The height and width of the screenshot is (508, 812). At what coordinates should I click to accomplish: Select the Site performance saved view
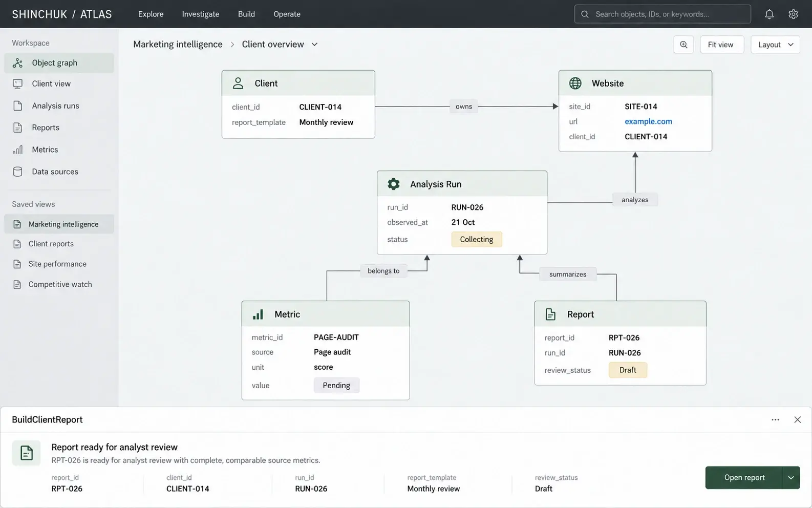[x=59, y=264]
